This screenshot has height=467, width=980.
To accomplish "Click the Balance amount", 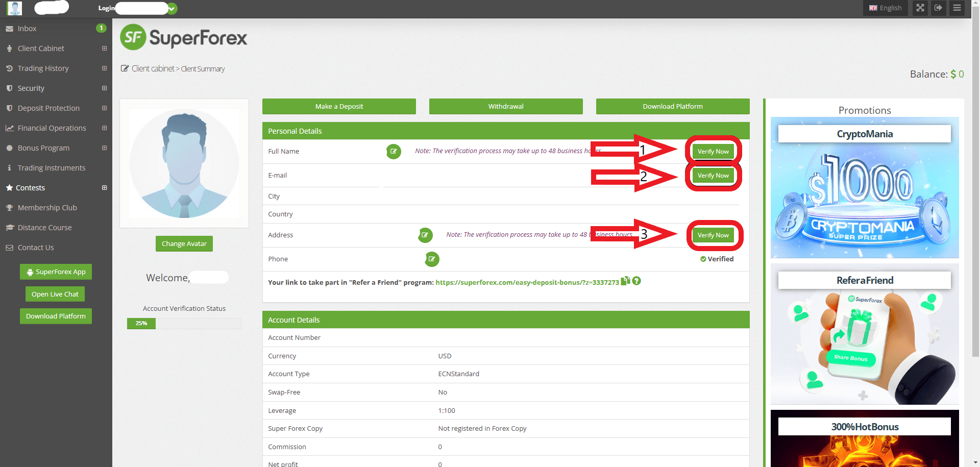I will click(x=957, y=74).
